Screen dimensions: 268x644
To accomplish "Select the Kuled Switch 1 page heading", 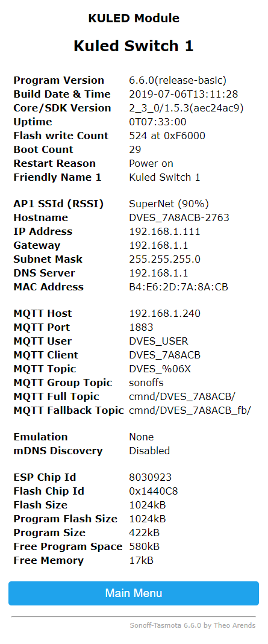I will pyautogui.click(x=133, y=46).
